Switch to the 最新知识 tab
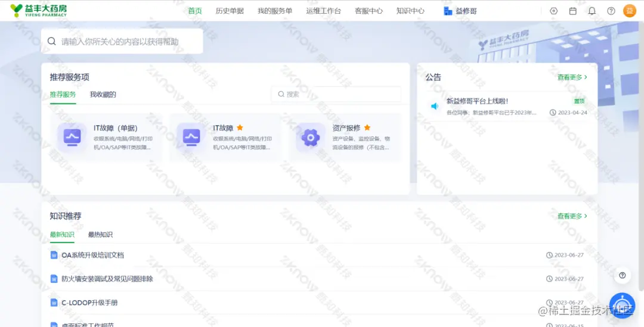644x327 pixels. click(62, 235)
